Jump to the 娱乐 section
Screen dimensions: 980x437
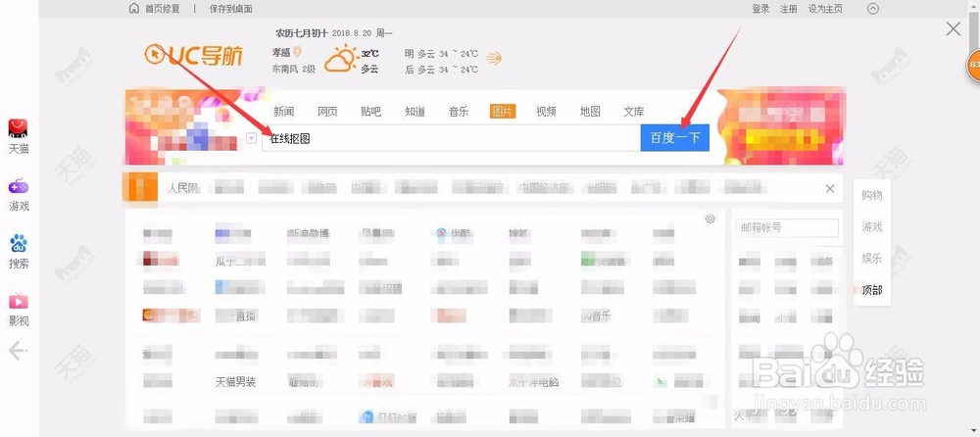[x=872, y=259]
